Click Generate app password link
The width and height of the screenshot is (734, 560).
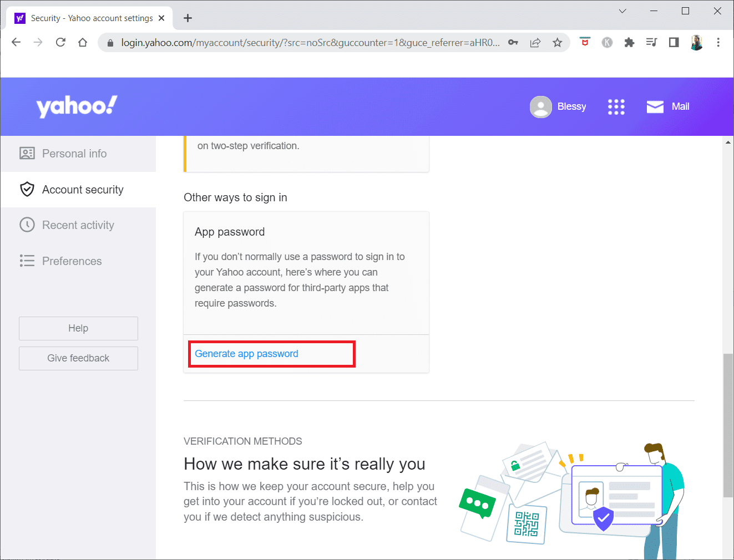coord(246,354)
